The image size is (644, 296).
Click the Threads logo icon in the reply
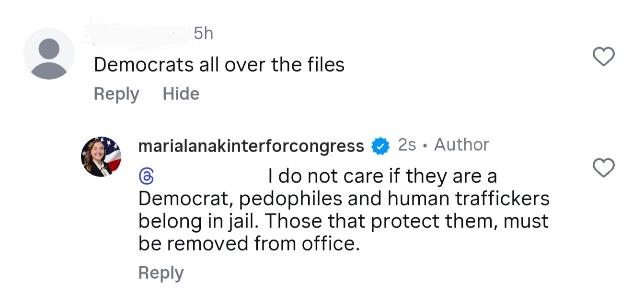pos(146,178)
